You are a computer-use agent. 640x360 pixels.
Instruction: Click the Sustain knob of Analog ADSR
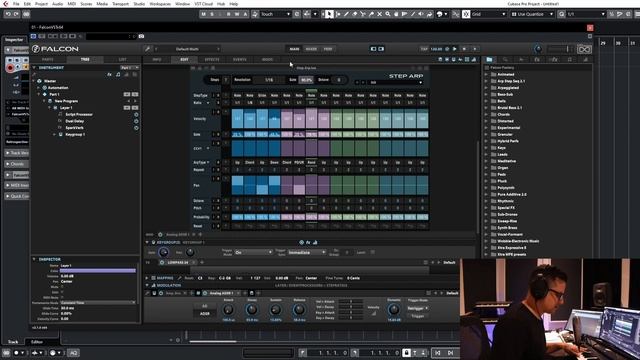pos(276,310)
